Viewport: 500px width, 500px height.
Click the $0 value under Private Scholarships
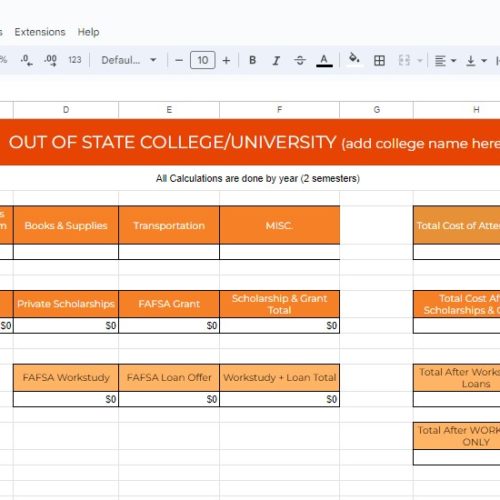66,325
